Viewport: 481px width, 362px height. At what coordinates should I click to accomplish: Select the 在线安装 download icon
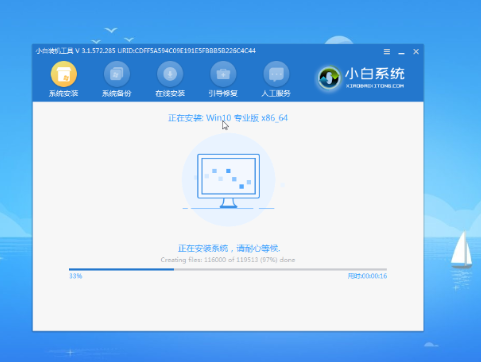[170, 74]
